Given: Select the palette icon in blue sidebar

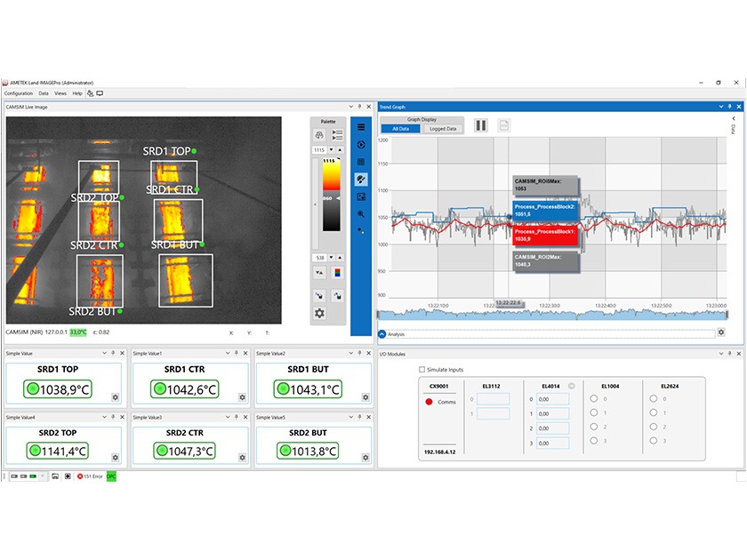Looking at the screenshot, I should (361, 179).
